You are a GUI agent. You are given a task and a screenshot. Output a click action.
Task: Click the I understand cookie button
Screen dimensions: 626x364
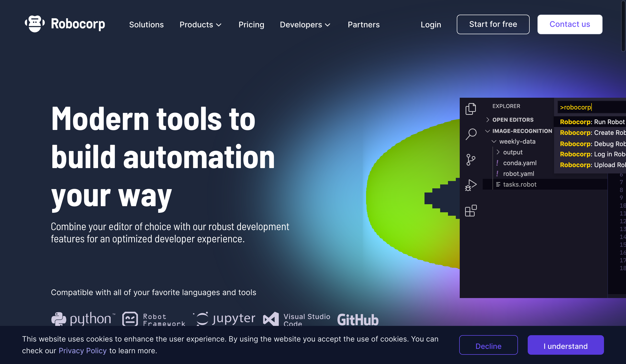click(565, 345)
